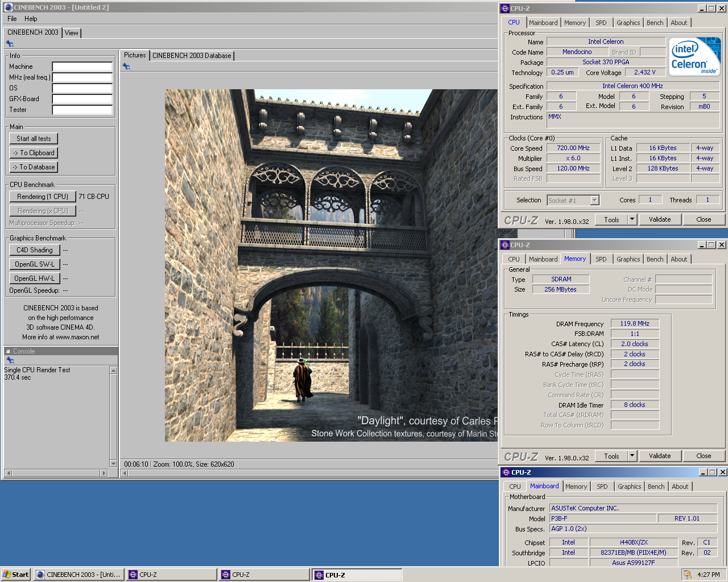Screen dimensions: 728x582
Task: Click Tester input field
Action: [x=82, y=110]
